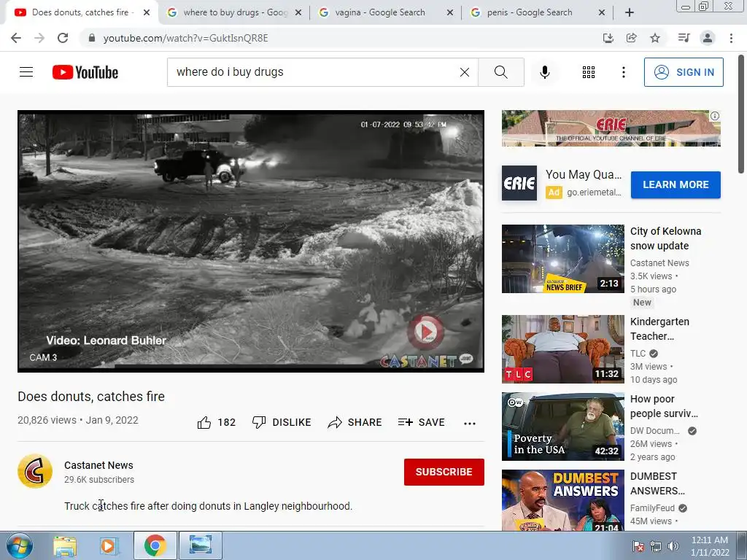Click the install/download icon in address bar

608,38
